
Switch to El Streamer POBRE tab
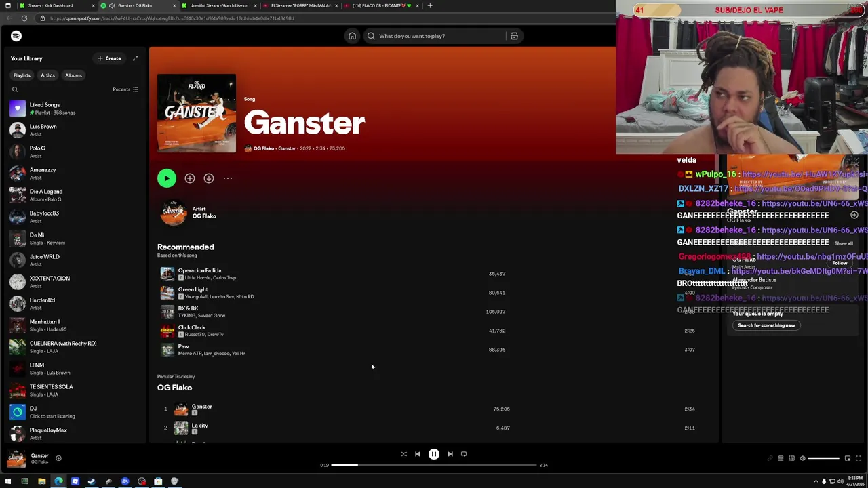point(300,5)
